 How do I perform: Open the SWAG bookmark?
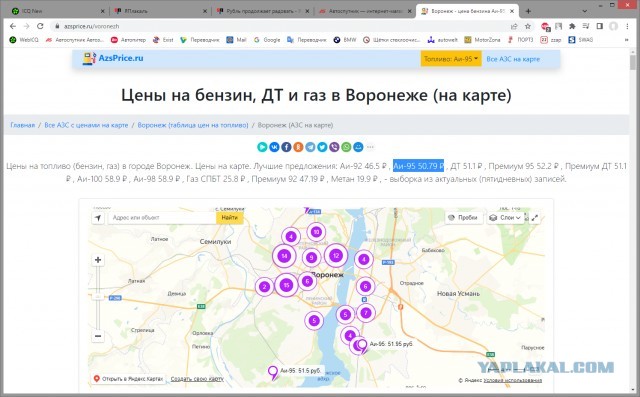tap(580, 40)
